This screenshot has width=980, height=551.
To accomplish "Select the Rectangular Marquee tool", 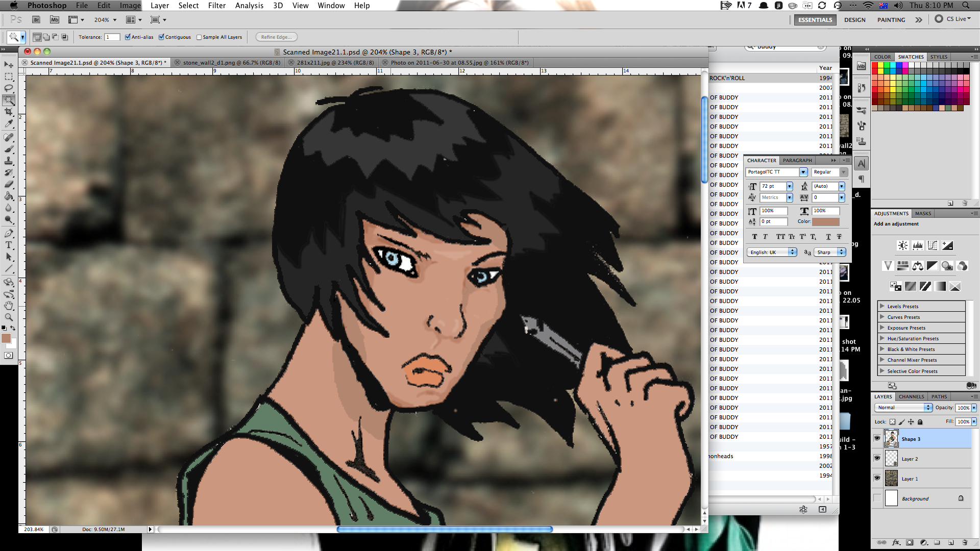I will pos(9,77).
